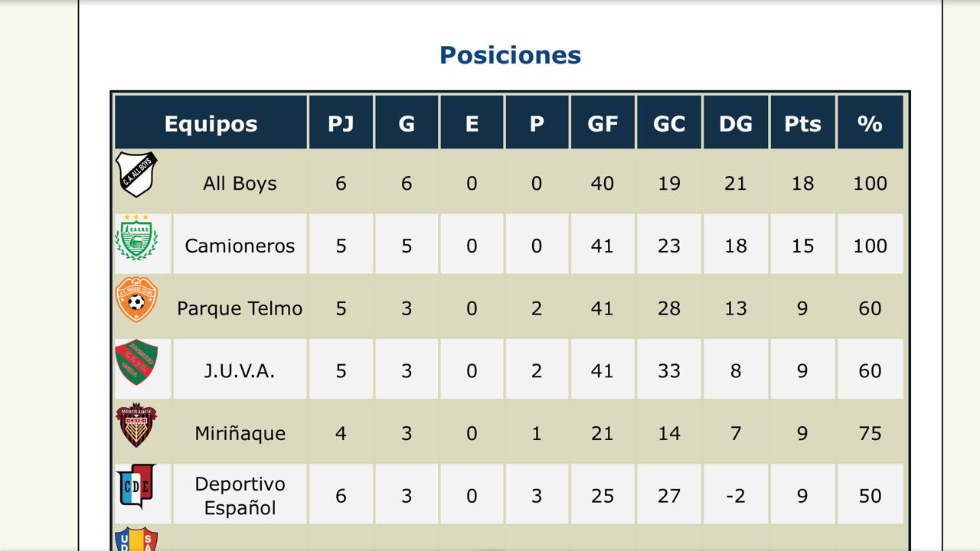Click the PJ column header
This screenshot has width=980, height=551.
pos(341,124)
